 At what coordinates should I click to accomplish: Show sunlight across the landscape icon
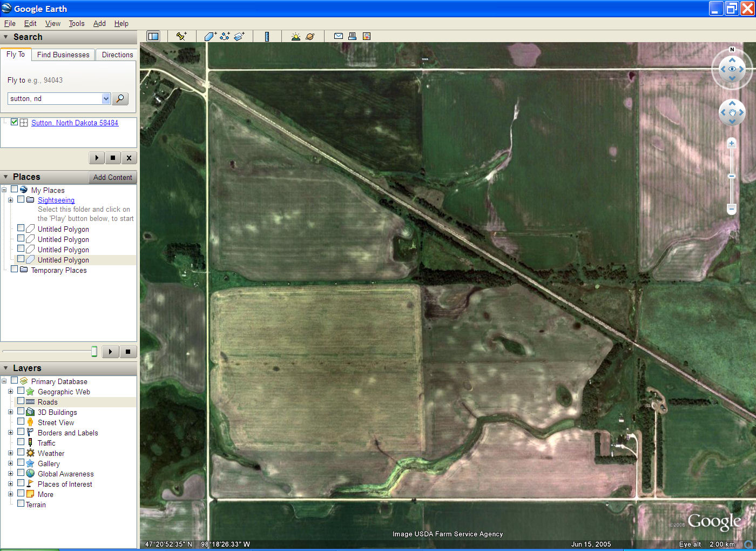pyautogui.click(x=296, y=36)
